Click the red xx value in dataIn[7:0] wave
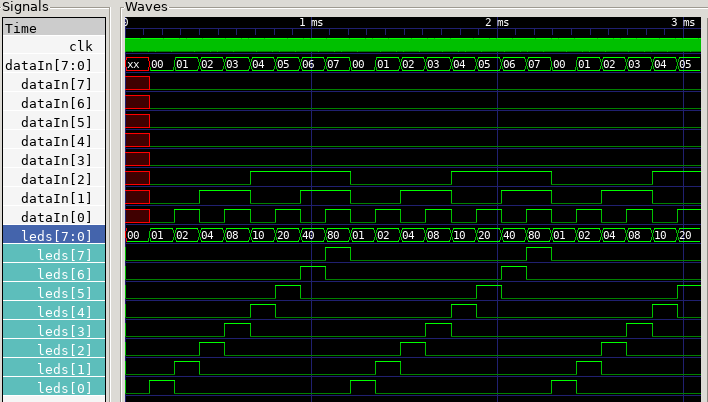Viewport: 708px width, 402px height. point(134,65)
